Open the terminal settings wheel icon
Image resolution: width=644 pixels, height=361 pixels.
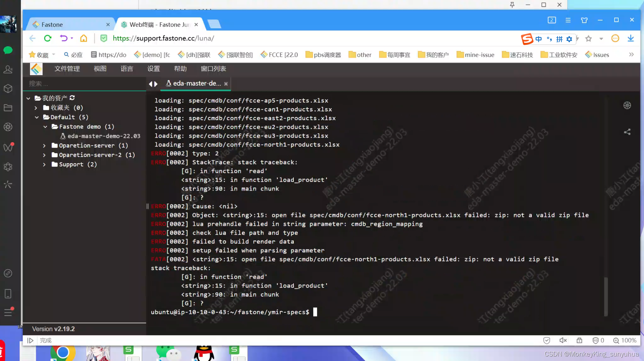[x=627, y=105]
